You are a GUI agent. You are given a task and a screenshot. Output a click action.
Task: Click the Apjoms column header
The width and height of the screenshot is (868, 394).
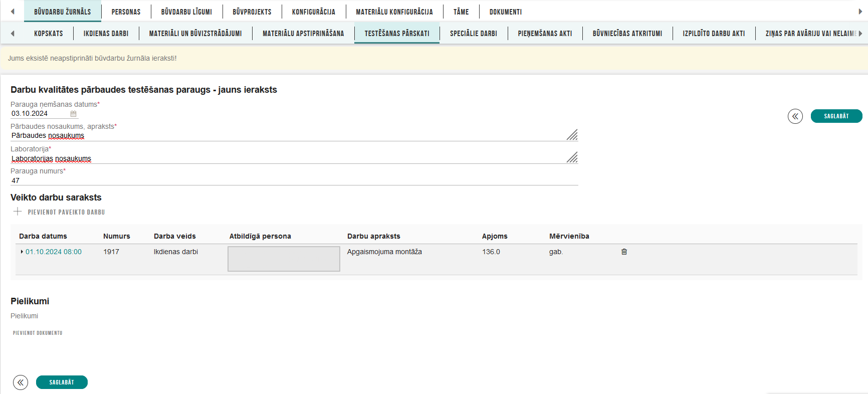pyautogui.click(x=495, y=236)
